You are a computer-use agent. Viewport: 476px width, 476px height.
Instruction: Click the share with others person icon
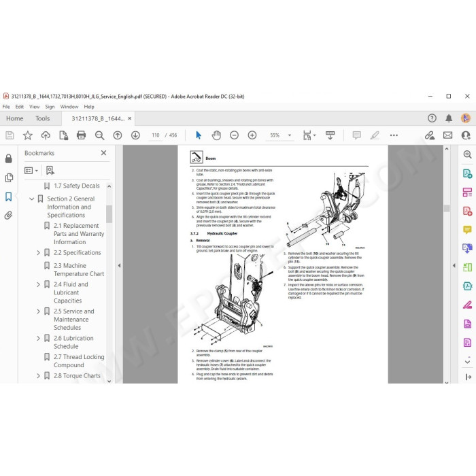tap(466, 135)
